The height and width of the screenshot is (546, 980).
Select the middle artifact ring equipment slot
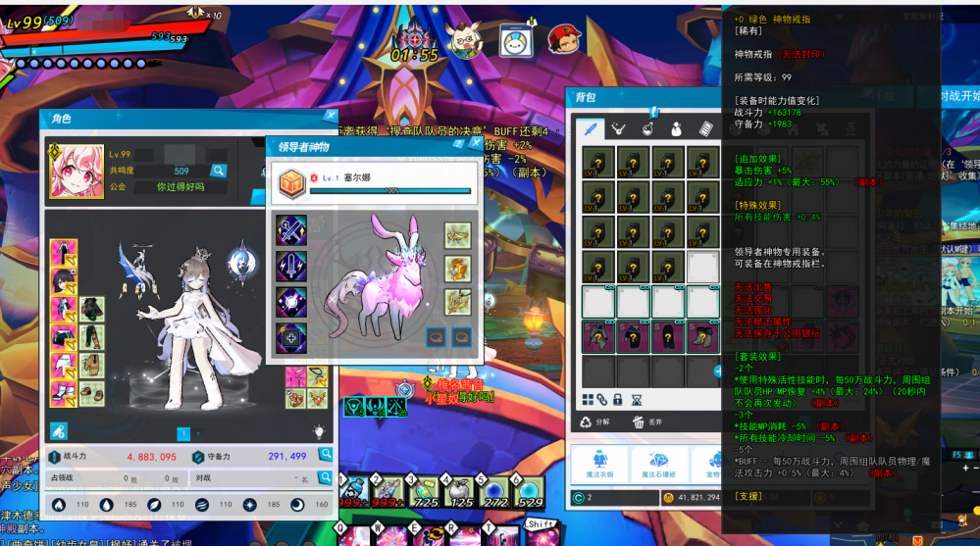457,270
